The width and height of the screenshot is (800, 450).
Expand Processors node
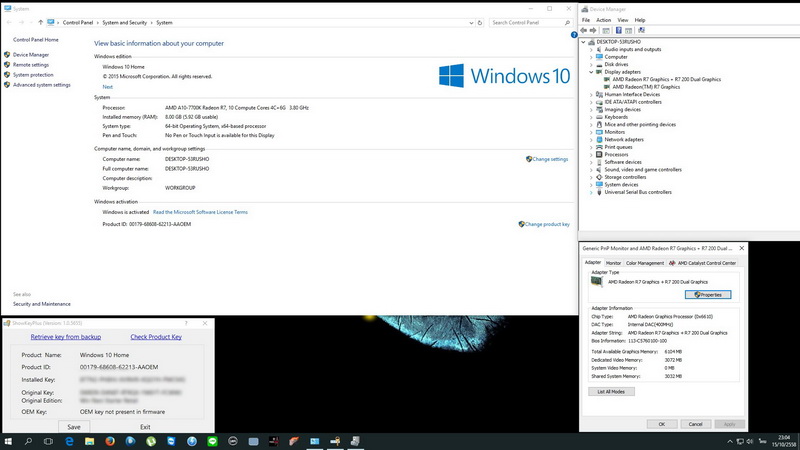(591, 155)
